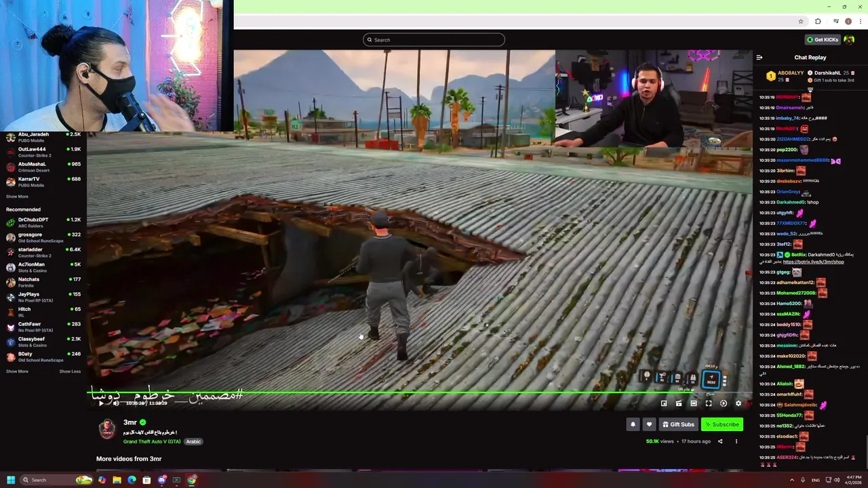The image size is (868, 488).
Task: Open JayPlays recommended channel
Action: click(43, 298)
